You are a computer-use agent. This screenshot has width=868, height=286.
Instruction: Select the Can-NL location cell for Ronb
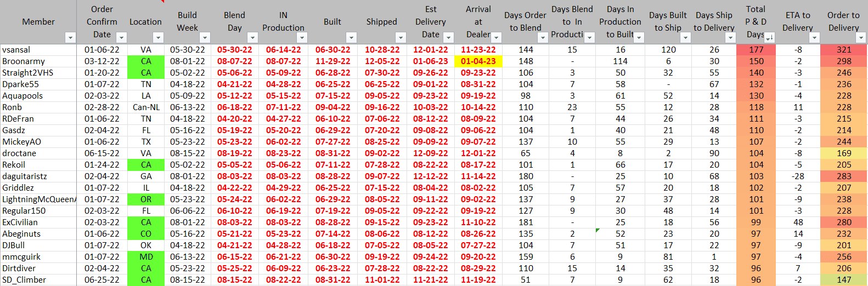(146, 107)
